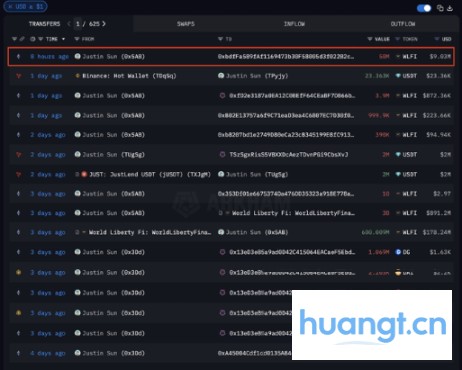The image size is (462, 370).
Task: Copy the transfers table with the copy icon
Action: click(440, 8)
